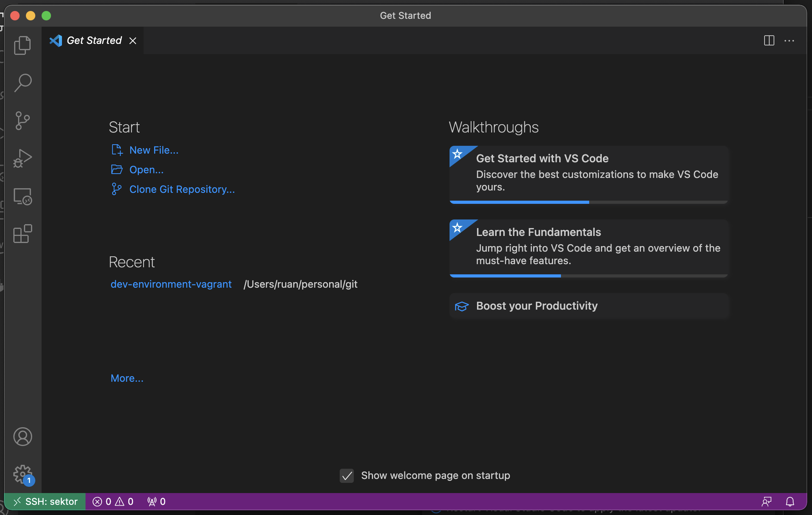This screenshot has width=812, height=515.
Task: Click the New File link
Action: pyautogui.click(x=154, y=150)
